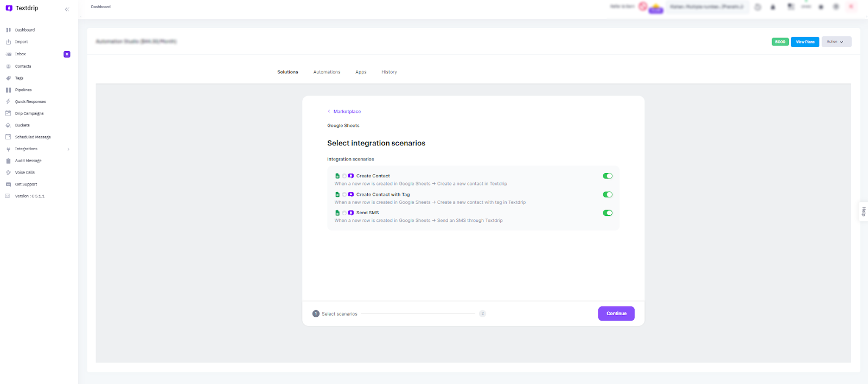Click step 1 Select scenarios indicator
868x384 pixels.
coord(335,313)
